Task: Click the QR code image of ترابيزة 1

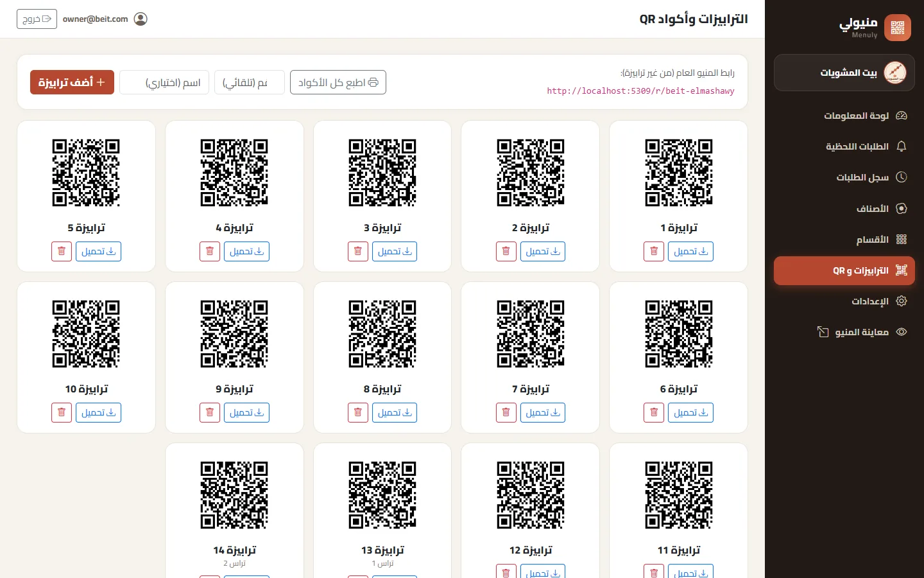Action: click(679, 173)
